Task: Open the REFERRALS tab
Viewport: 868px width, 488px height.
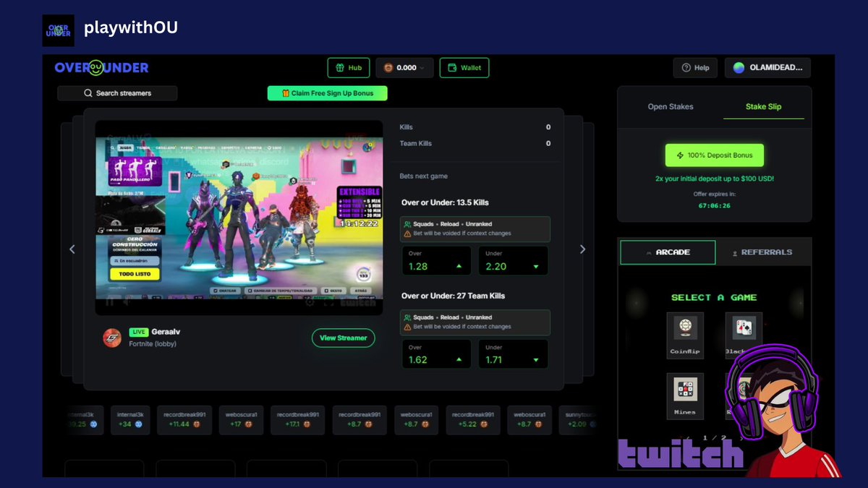Action: pyautogui.click(x=762, y=252)
